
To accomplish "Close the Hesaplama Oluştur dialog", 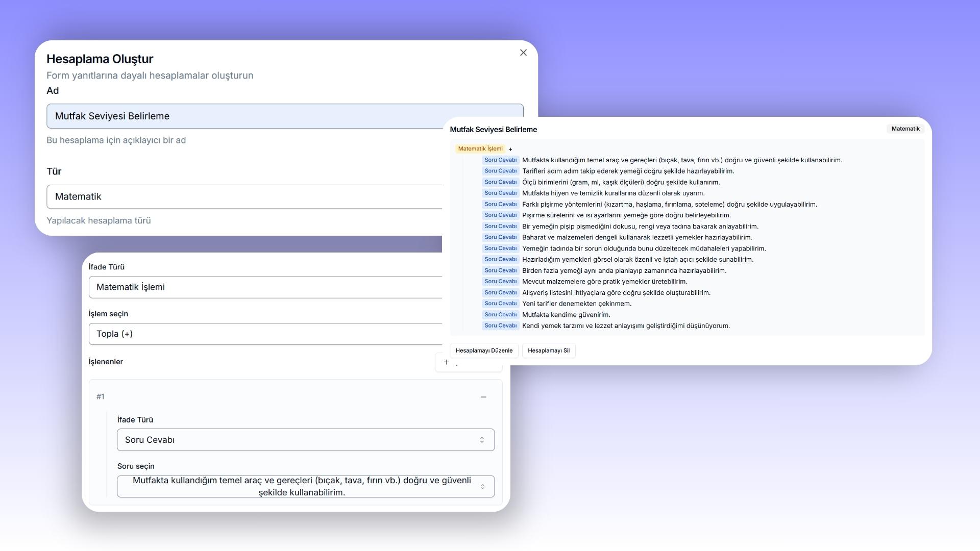I will (523, 53).
